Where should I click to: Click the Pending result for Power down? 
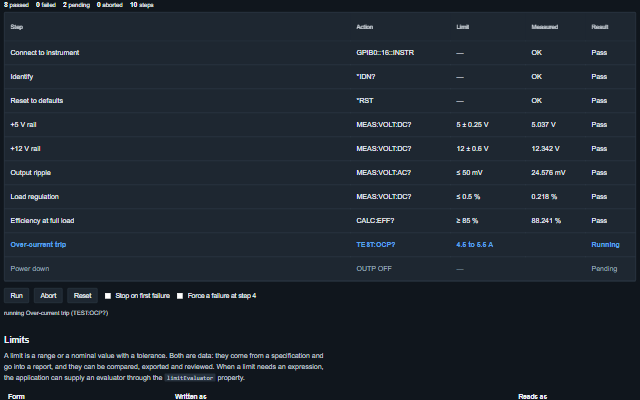[x=604, y=269]
